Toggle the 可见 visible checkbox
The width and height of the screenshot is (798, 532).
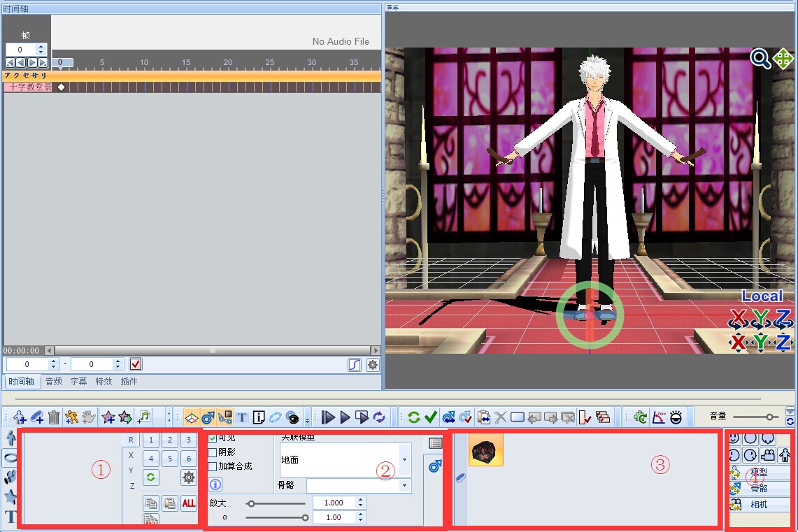tap(213, 438)
